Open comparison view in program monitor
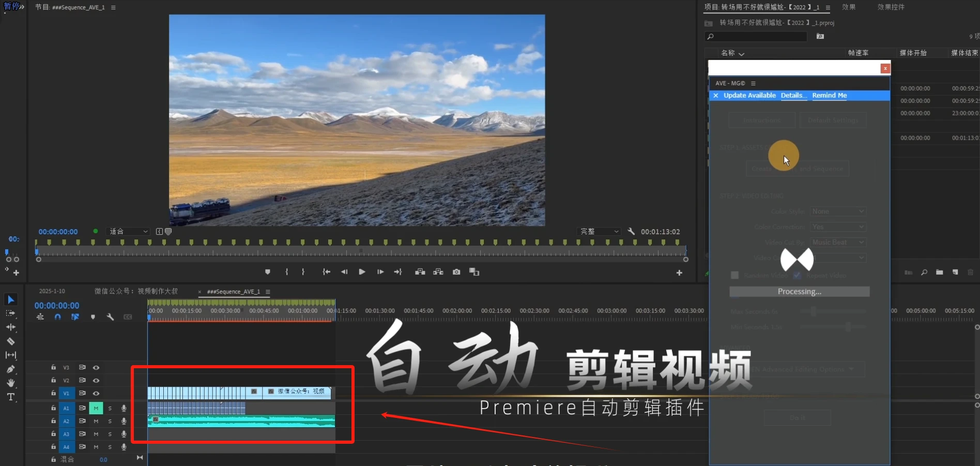This screenshot has height=466, width=980. coord(474,272)
